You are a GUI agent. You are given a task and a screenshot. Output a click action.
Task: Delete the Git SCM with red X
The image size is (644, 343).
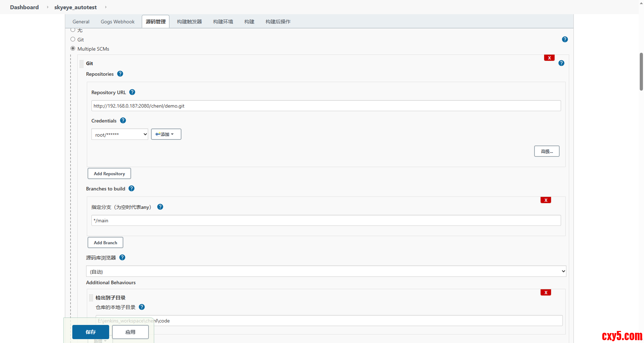(x=549, y=58)
